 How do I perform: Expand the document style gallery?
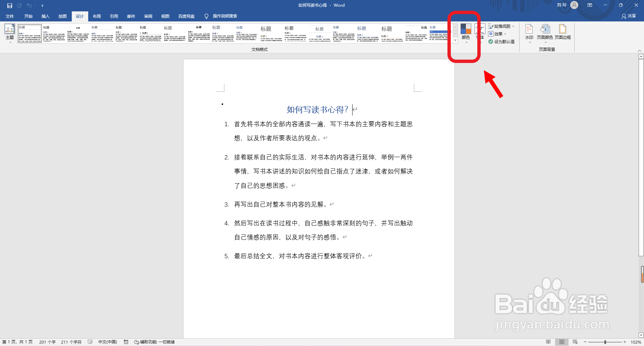455,40
